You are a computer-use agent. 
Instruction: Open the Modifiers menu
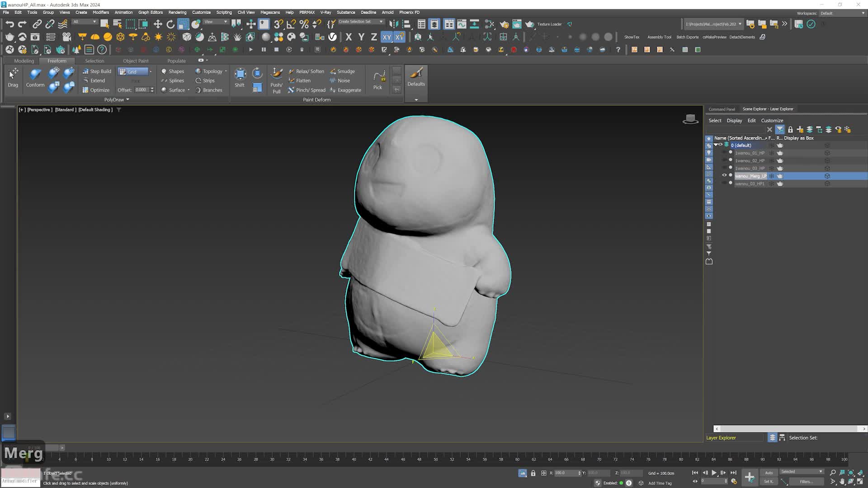(101, 12)
